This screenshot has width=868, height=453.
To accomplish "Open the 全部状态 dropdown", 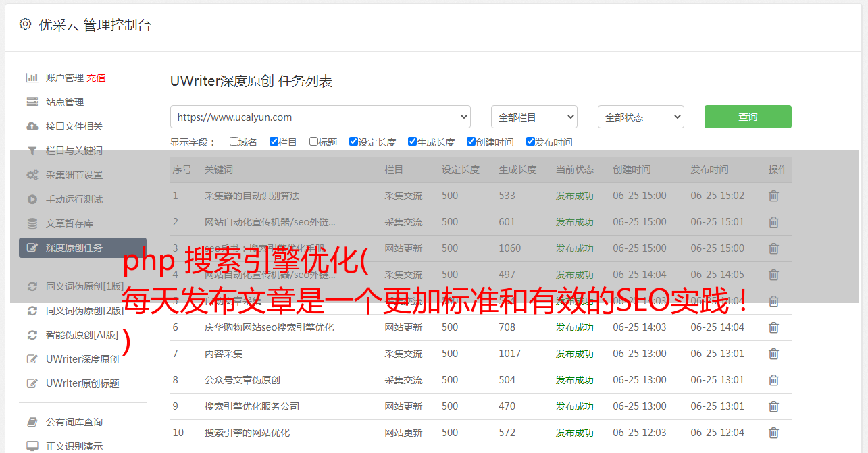I will click(x=641, y=117).
